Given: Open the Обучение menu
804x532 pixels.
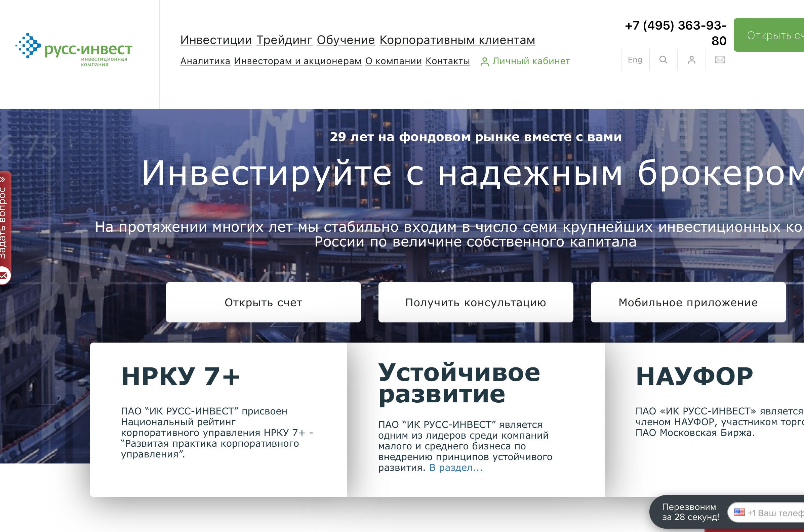Looking at the screenshot, I should click(346, 40).
